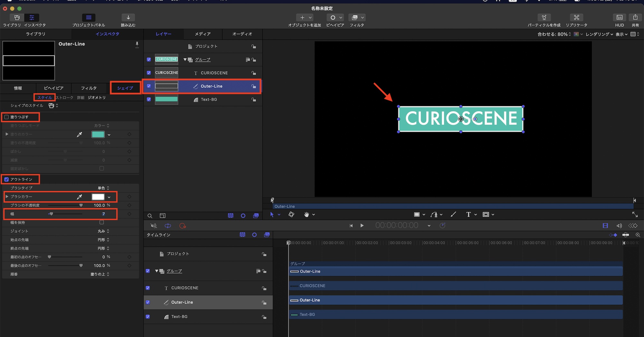This screenshot has height=337, width=644.
Task: Click the Share (共有) icon
Action: (x=635, y=18)
